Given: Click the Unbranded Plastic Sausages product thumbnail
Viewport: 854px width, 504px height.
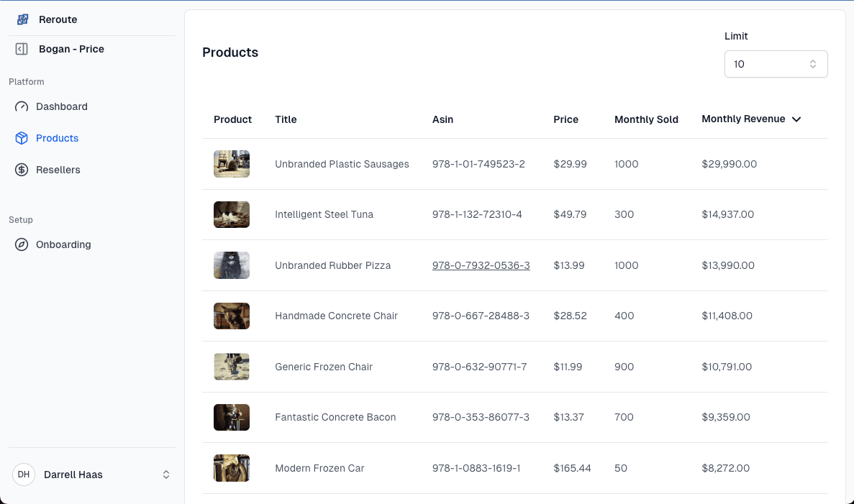Looking at the screenshot, I should pos(231,164).
